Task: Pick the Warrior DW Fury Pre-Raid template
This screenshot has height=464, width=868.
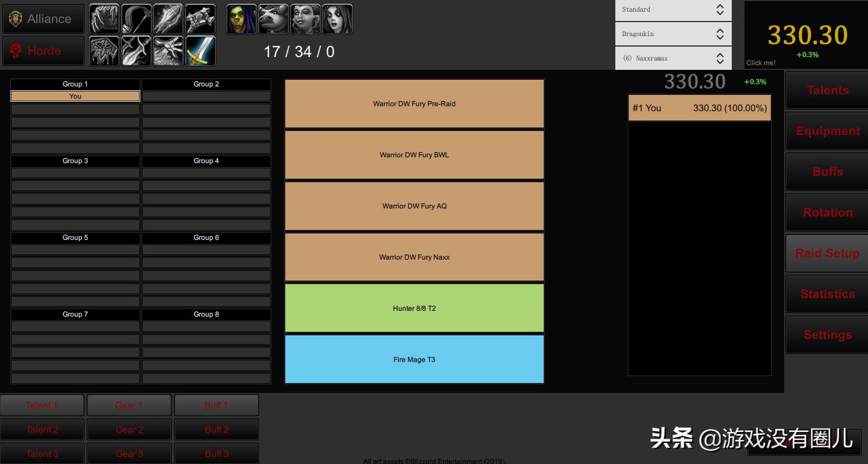Action: (414, 104)
